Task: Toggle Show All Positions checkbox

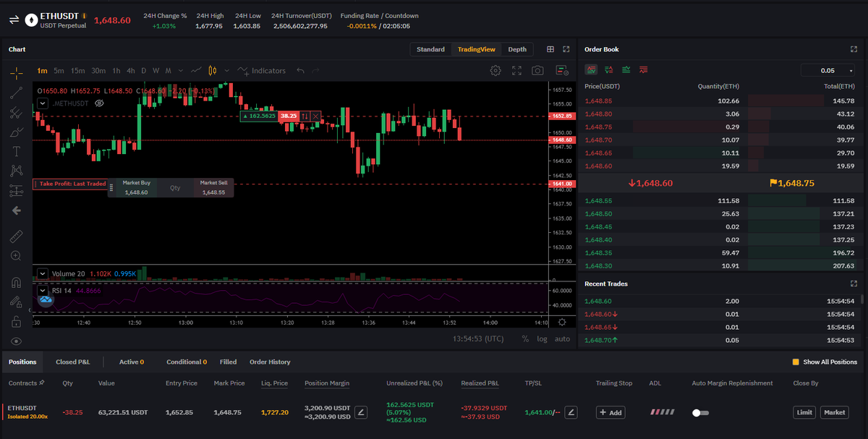Action: coord(796,362)
